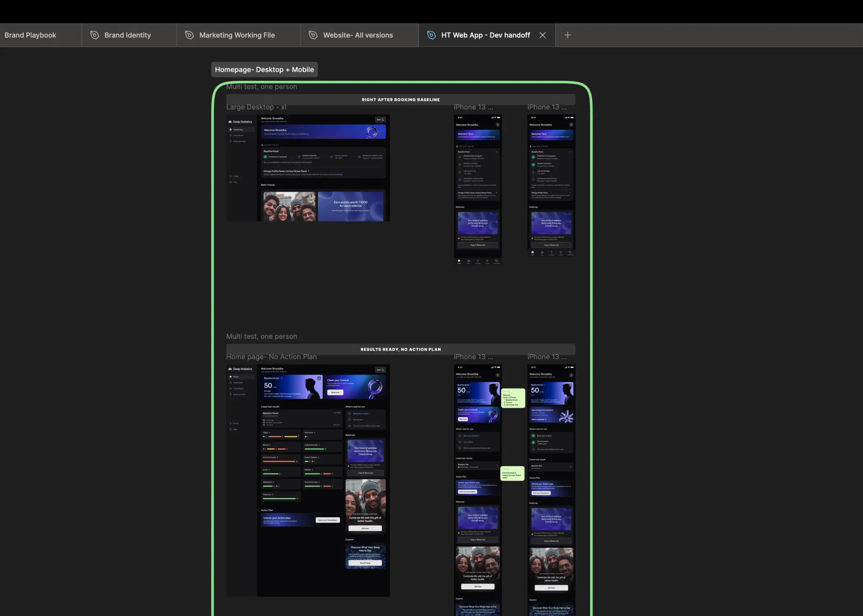
Task: Click the Figma icon on Marketing Working File tab
Action: [189, 35]
